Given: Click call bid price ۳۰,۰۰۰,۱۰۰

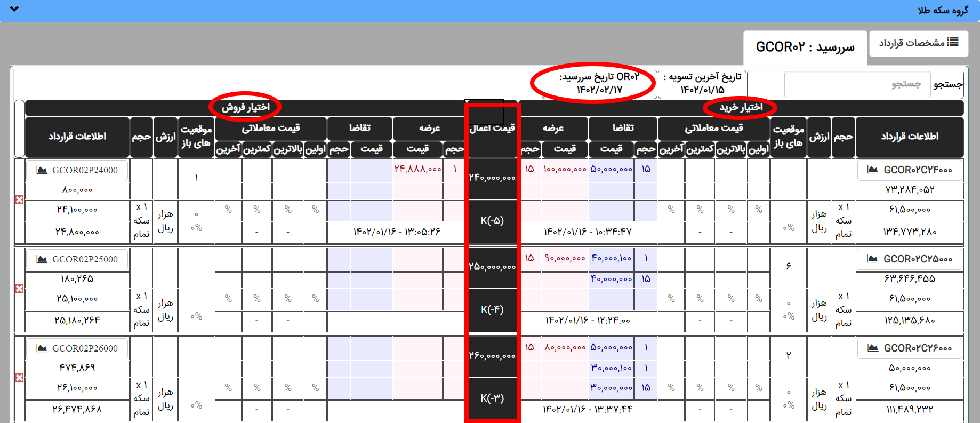Looking at the screenshot, I should 612,368.
